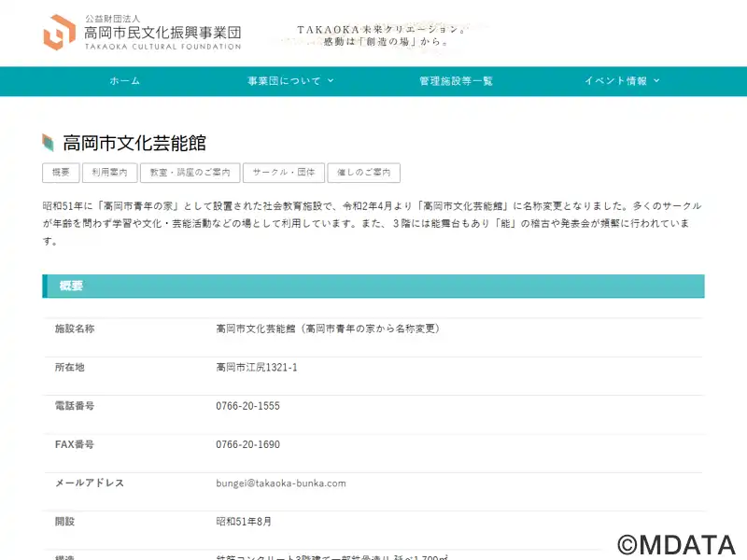This screenshot has width=747, height=560.
Task: Click the phone number 0766-20-1555
Action: pyautogui.click(x=247, y=406)
